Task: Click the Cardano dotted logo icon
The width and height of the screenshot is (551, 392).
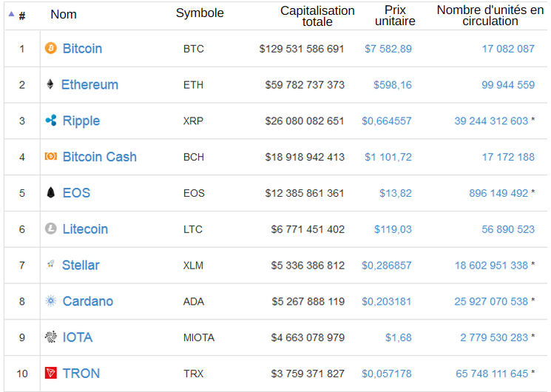Action: (50, 301)
